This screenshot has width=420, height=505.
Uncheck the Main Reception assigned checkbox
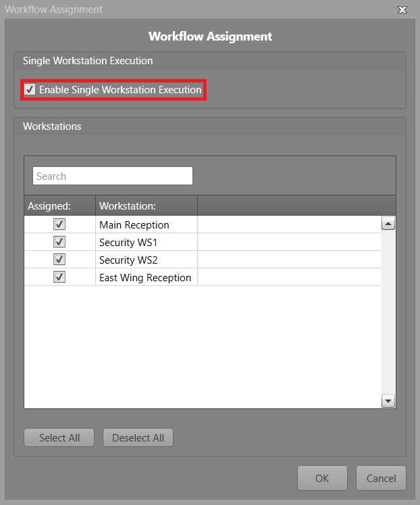tap(59, 224)
